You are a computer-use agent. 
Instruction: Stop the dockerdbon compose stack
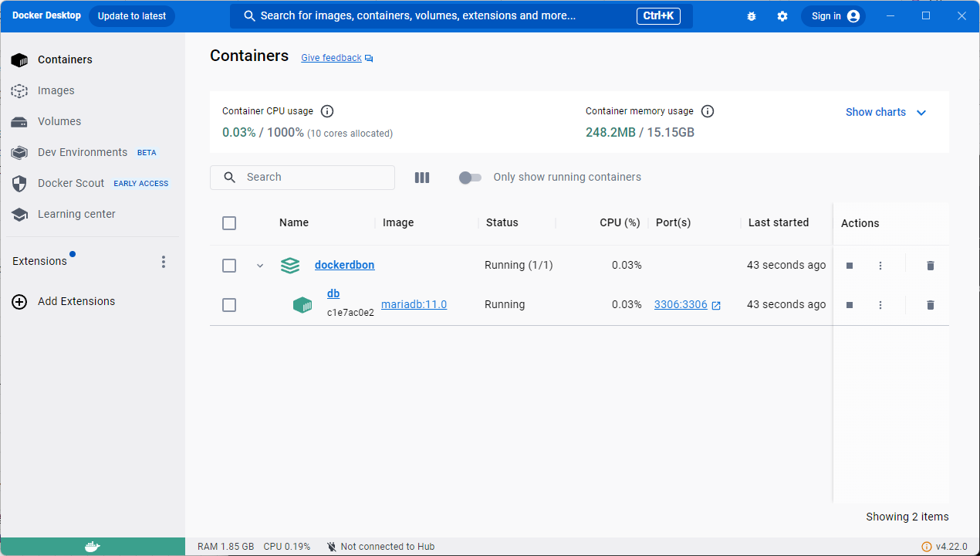850,266
